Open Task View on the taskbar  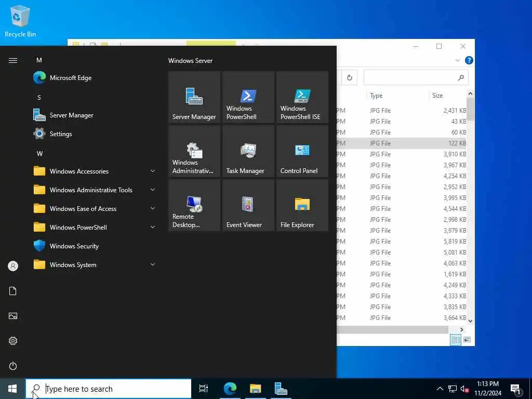204,389
